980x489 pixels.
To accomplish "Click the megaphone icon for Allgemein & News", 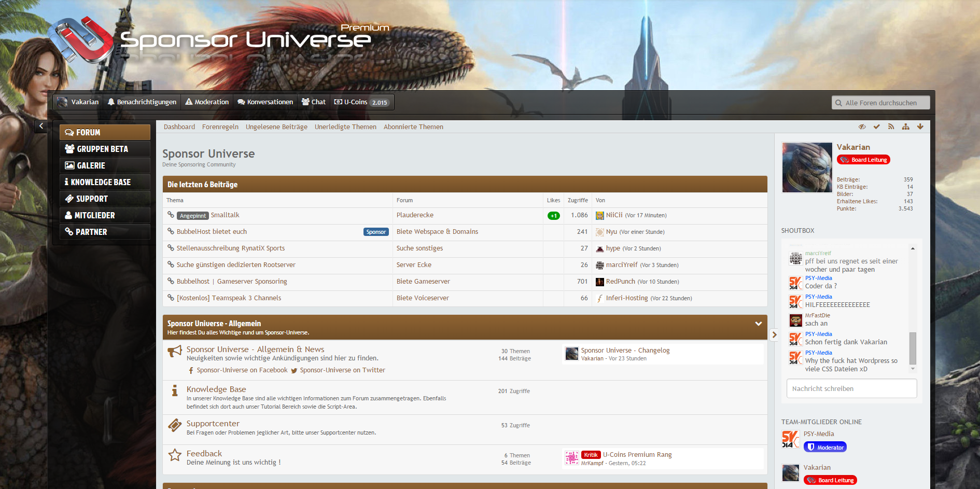I will tap(175, 352).
